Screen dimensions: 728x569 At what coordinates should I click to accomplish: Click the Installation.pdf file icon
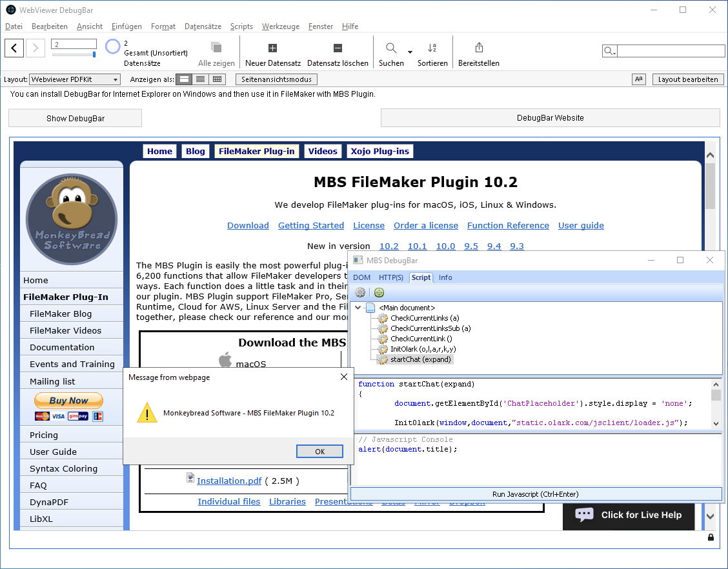[x=190, y=477]
